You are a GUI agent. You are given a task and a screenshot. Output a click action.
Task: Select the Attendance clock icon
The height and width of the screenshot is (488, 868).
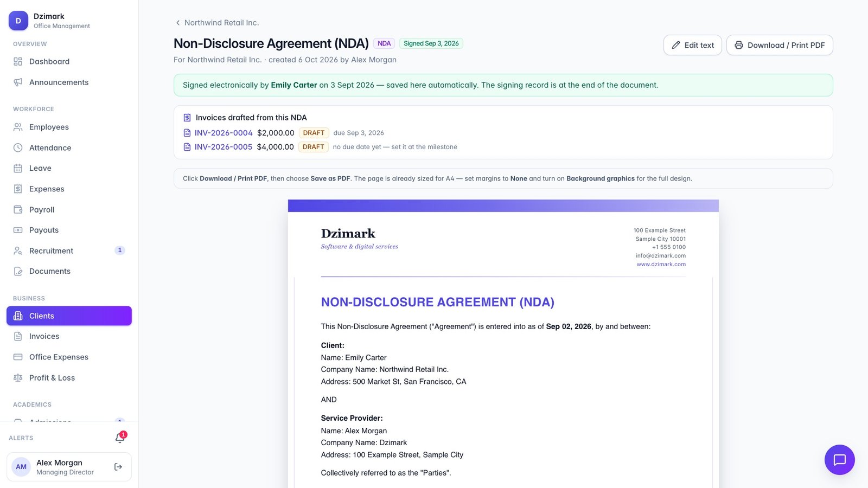point(18,147)
